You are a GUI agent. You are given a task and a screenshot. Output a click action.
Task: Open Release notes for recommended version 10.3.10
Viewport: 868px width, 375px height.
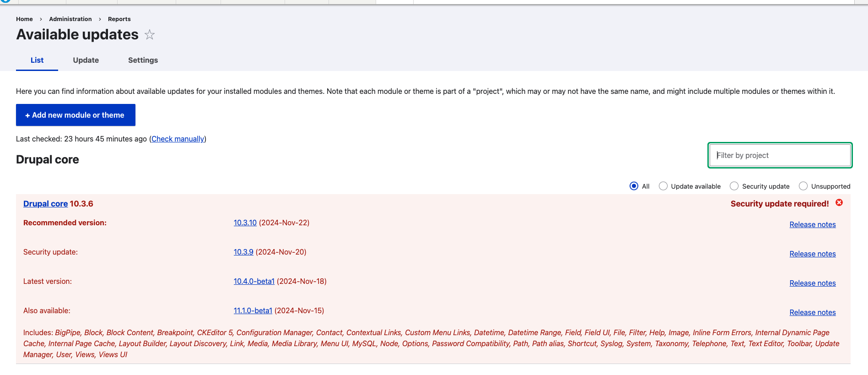pyautogui.click(x=812, y=224)
